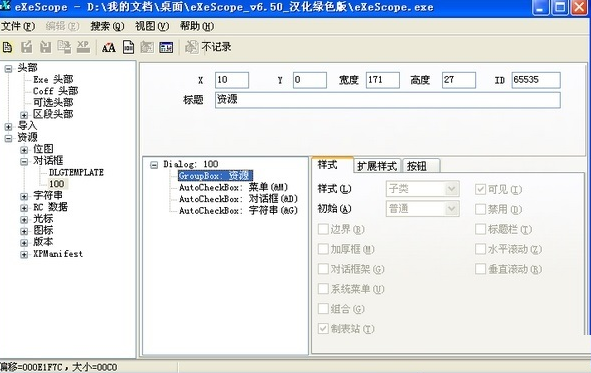Collapse the 对话框 tree node
591x373 pixels.
click(24, 162)
